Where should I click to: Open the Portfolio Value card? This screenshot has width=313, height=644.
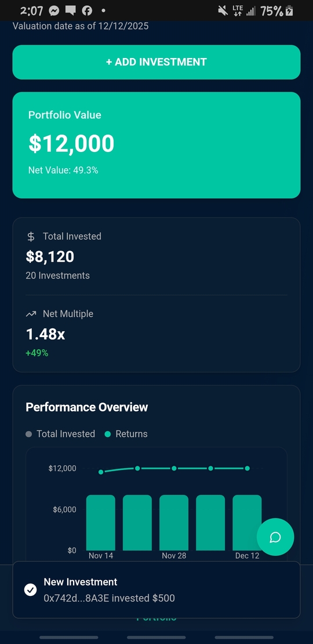156,145
